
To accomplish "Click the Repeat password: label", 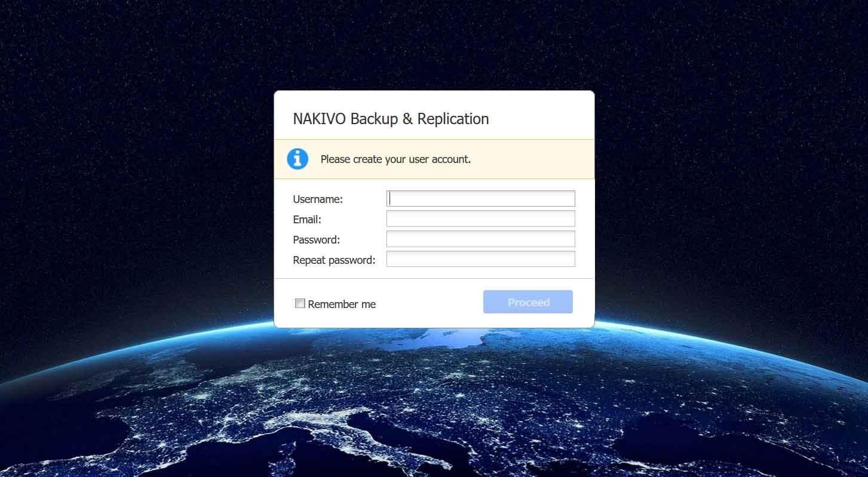I will pyautogui.click(x=334, y=260).
